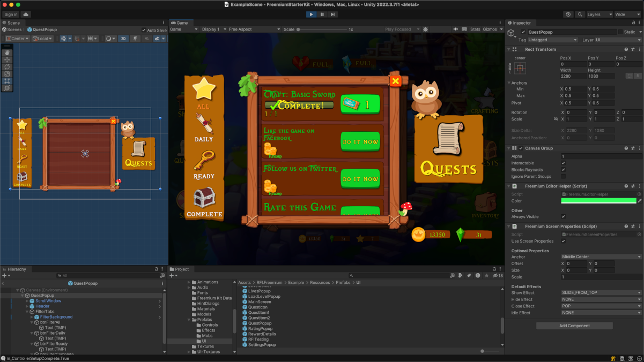The image size is (644, 362).
Task: Select the Rect tool in Scene toolbar
Action: [x=7, y=80]
